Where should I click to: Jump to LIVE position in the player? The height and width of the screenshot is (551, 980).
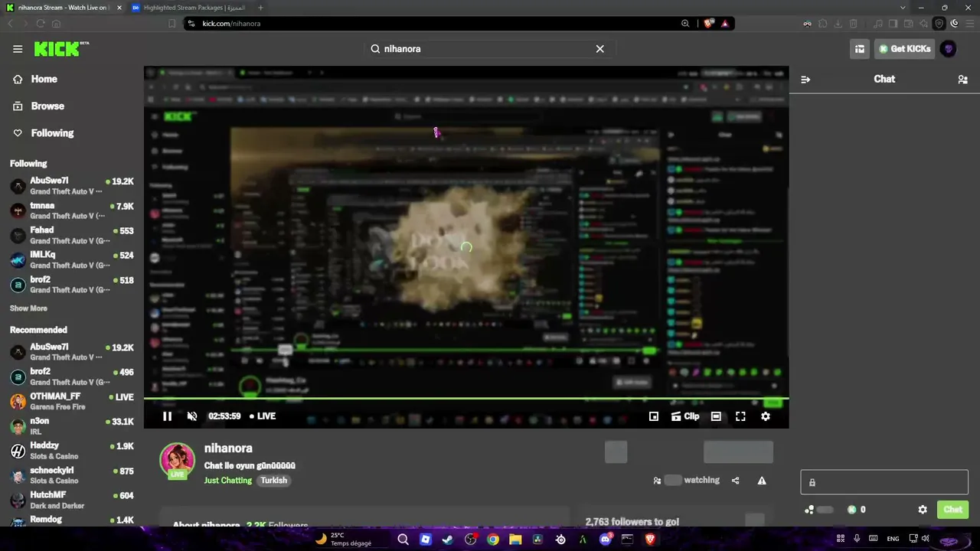click(x=263, y=416)
